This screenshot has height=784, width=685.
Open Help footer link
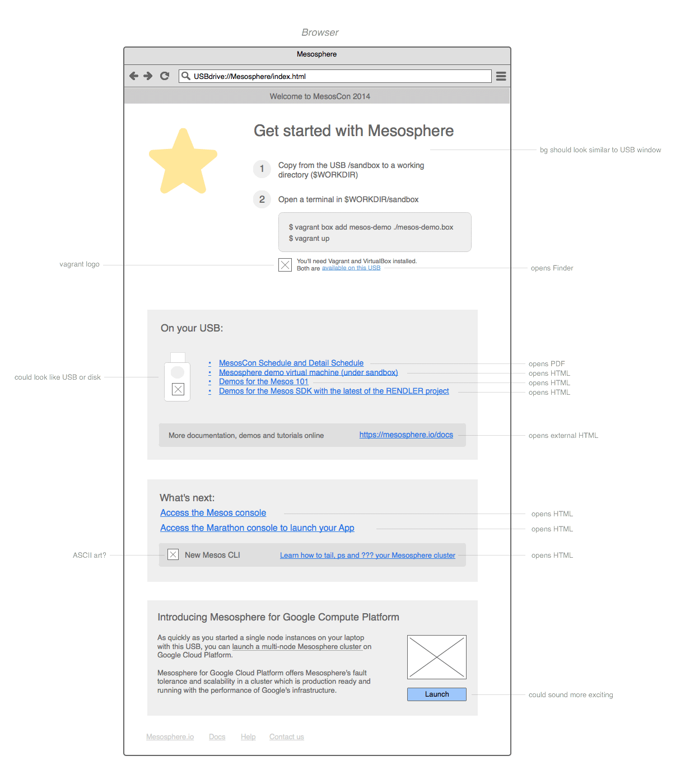point(248,736)
